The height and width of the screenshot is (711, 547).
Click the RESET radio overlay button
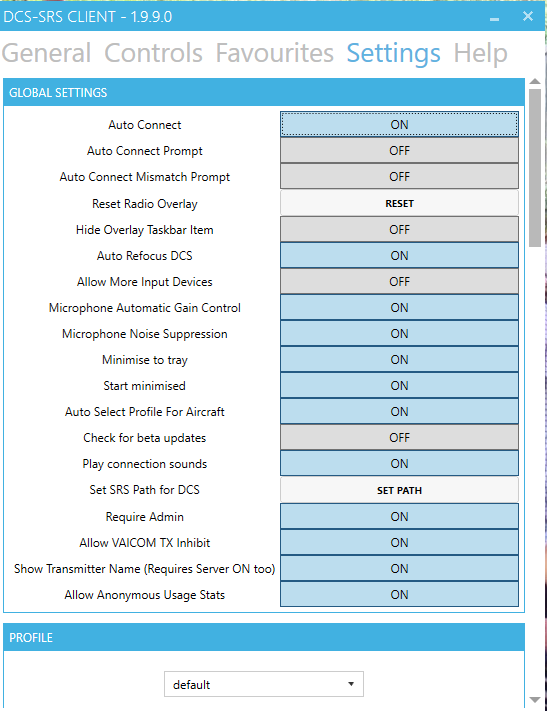click(x=399, y=204)
